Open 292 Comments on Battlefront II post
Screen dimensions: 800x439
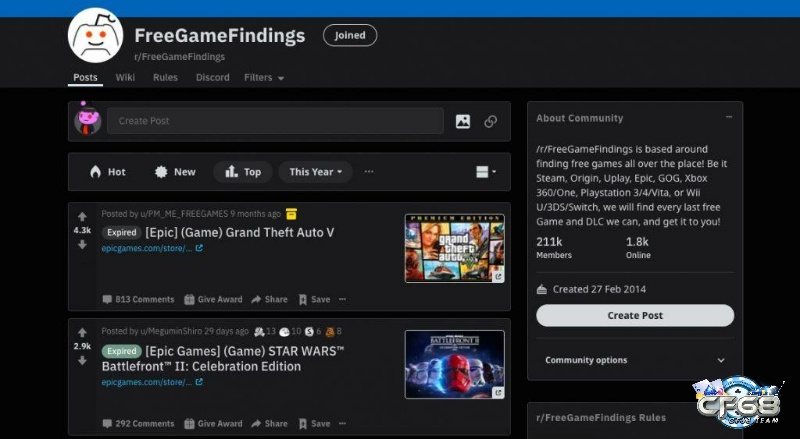pos(138,424)
